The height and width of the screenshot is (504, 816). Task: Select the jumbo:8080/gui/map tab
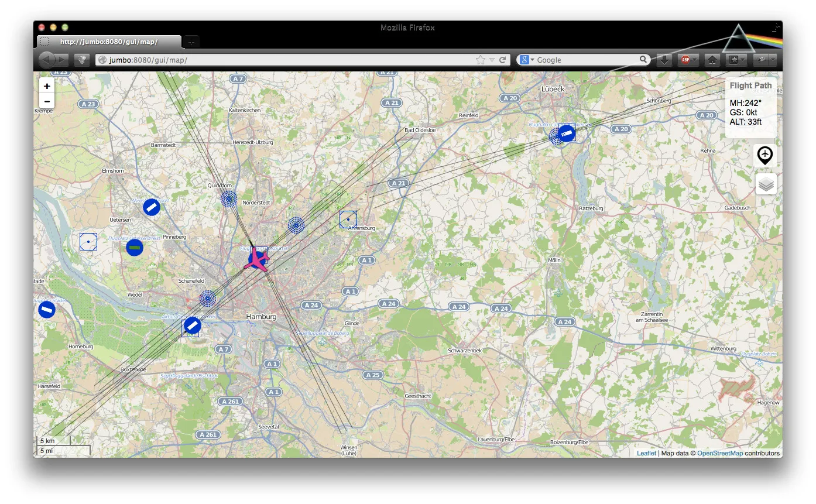tap(109, 42)
